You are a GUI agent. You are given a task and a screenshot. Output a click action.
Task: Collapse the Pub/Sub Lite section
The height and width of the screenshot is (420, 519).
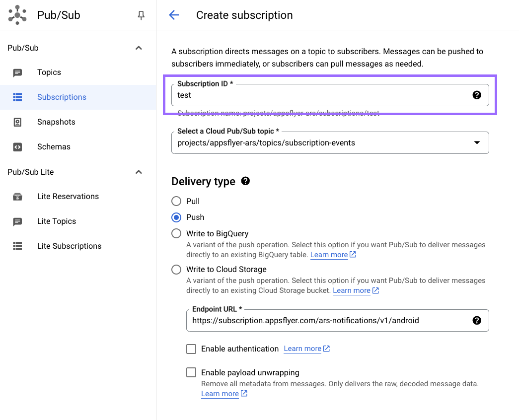(x=139, y=172)
